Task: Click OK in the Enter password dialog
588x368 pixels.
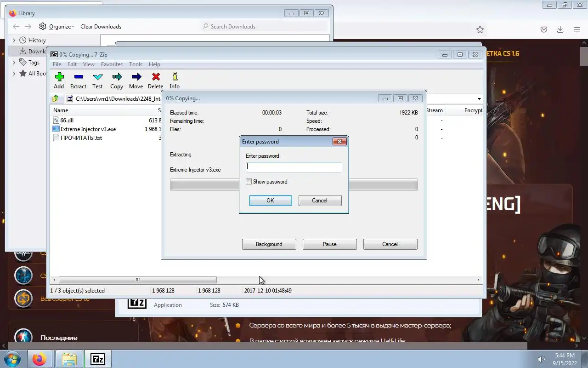Action: (x=270, y=201)
